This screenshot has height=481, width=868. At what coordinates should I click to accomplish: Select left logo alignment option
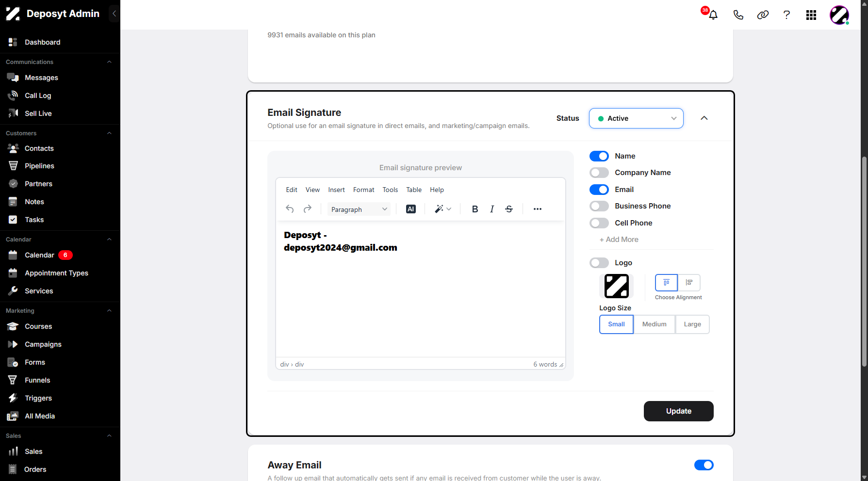click(689, 283)
